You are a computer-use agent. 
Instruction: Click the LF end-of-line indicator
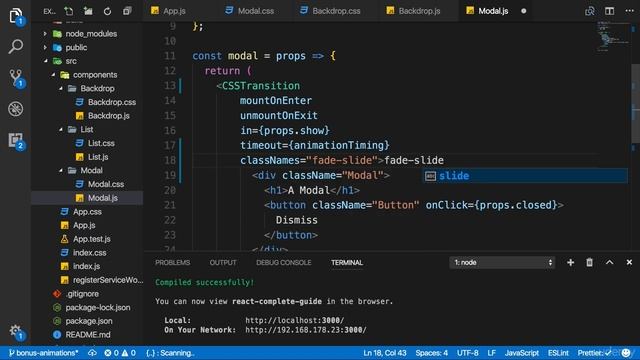point(491,353)
